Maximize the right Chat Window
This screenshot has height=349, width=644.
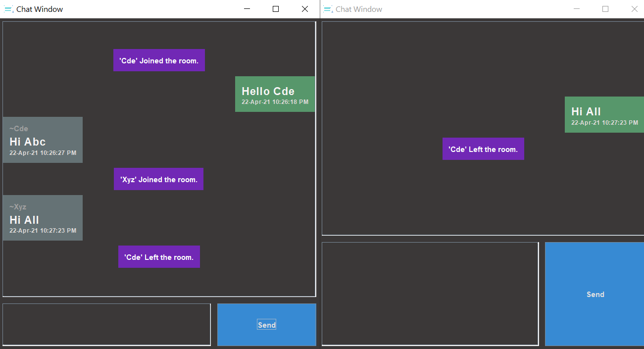605,8
